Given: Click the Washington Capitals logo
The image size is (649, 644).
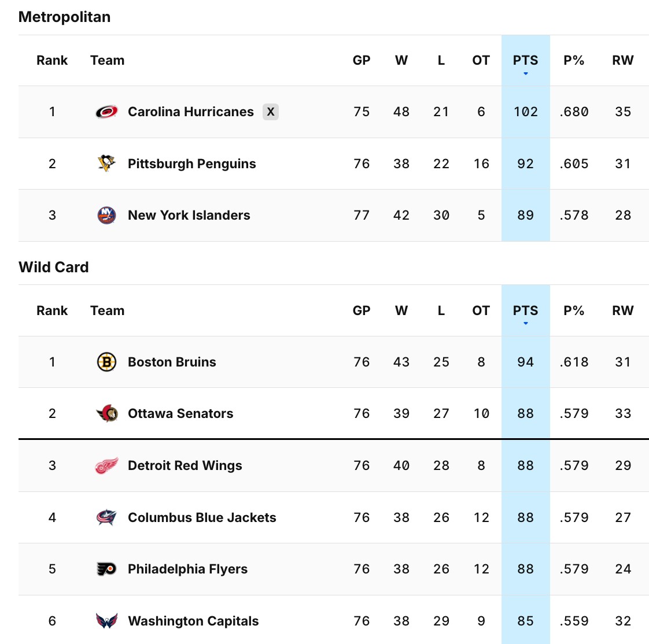Looking at the screenshot, I should point(105,620).
